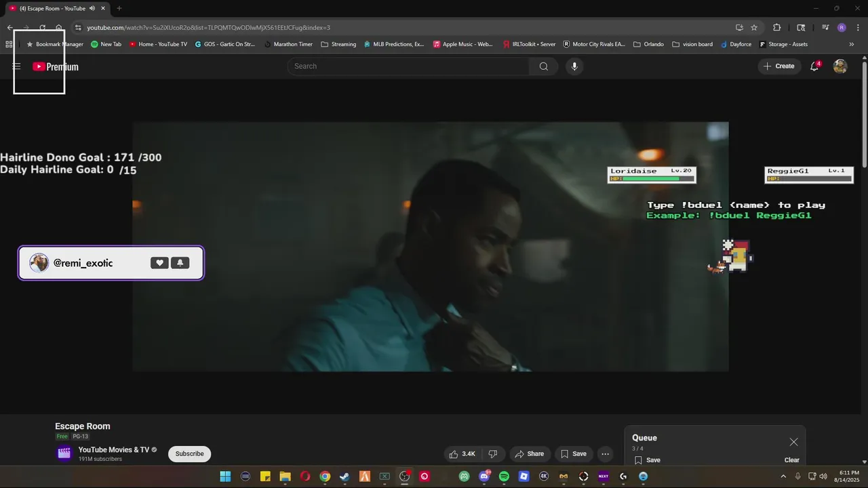Open Opera browser from the taskbar
The image size is (868, 488).
pos(305,476)
